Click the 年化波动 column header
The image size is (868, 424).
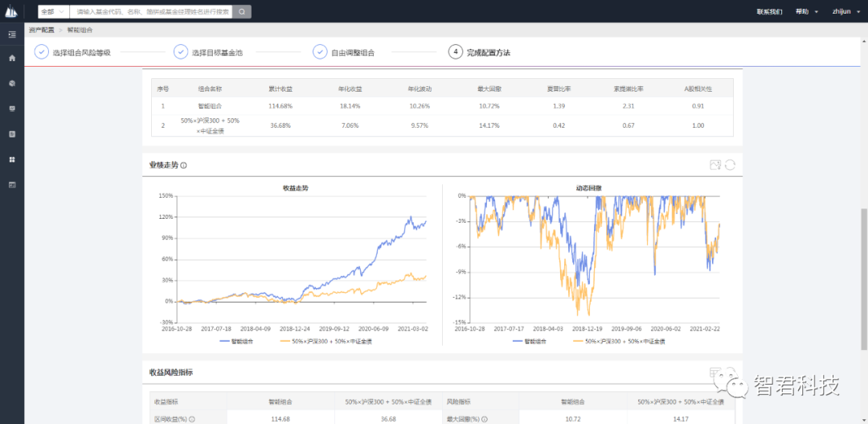[420, 89]
